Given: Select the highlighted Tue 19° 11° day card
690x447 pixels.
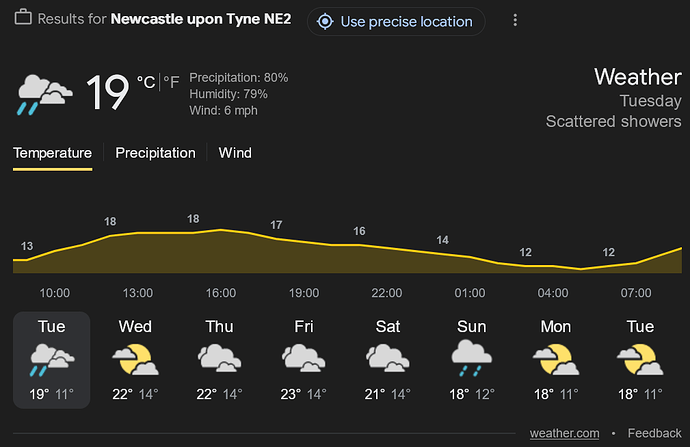Looking at the screenshot, I should point(51,360).
